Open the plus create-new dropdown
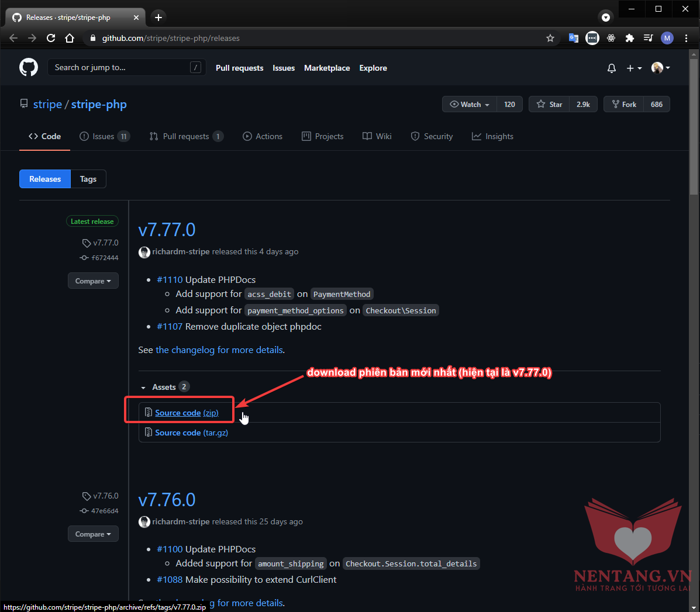This screenshot has width=700, height=612. 634,68
